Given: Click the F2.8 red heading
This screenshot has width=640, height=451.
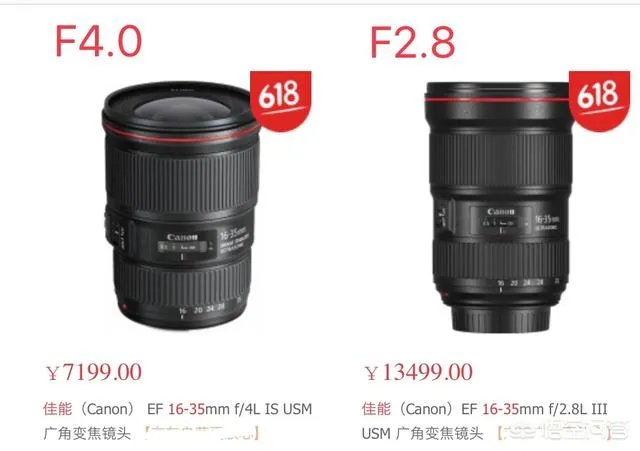Looking at the screenshot, I should click(x=412, y=42).
